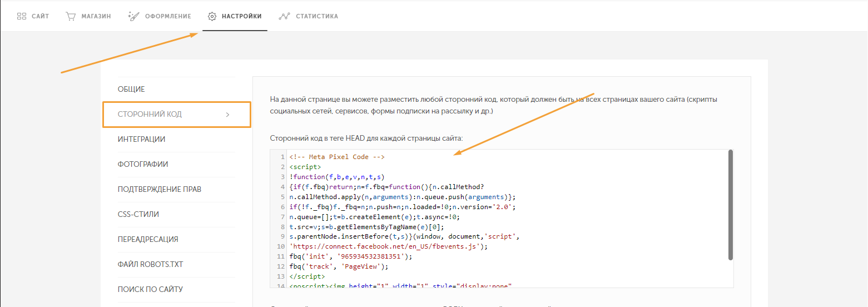Click the shopping cart icon next to МАГАЗИН
The height and width of the screenshot is (307, 868).
pyautogui.click(x=71, y=16)
